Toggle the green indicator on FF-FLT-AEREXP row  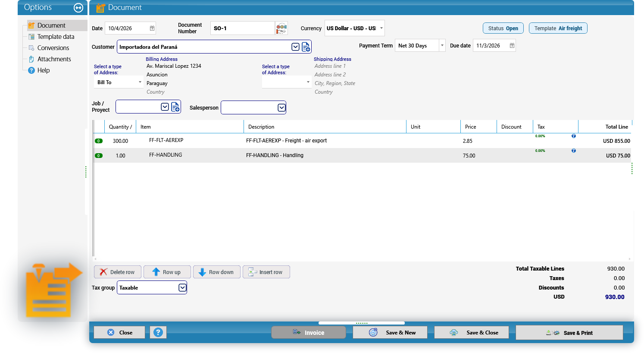click(x=99, y=141)
